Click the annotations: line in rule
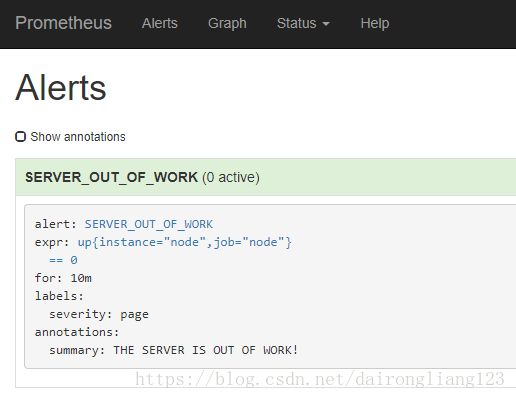This screenshot has height=399, width=516. tap(77, 332)
